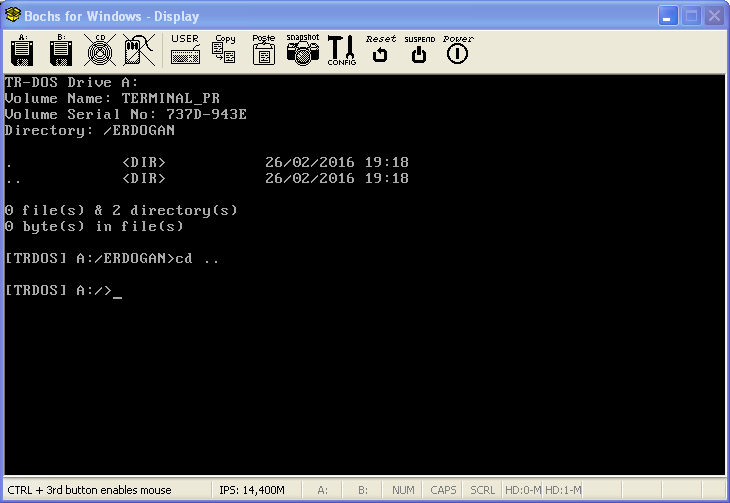Viewport: 730px width, 503px height.
Task: Take a snapshot with the camera icon
Action: click(303, 49)
